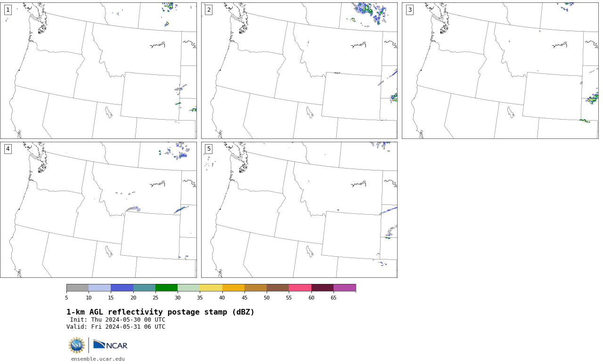Click the Valid: Fri 2024-05-31 06 UTC text
This screenshot has height=364, width=603.
[116, 327]
